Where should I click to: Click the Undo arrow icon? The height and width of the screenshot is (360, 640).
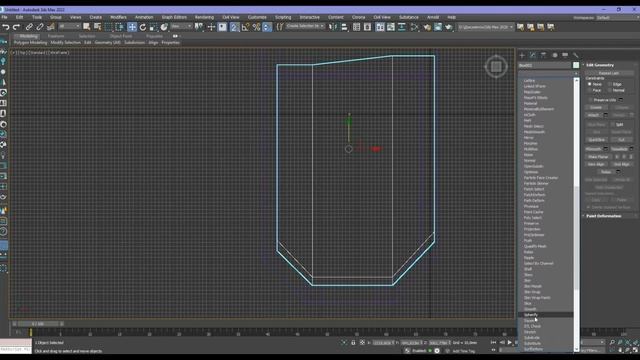click(x=6, y=27)
